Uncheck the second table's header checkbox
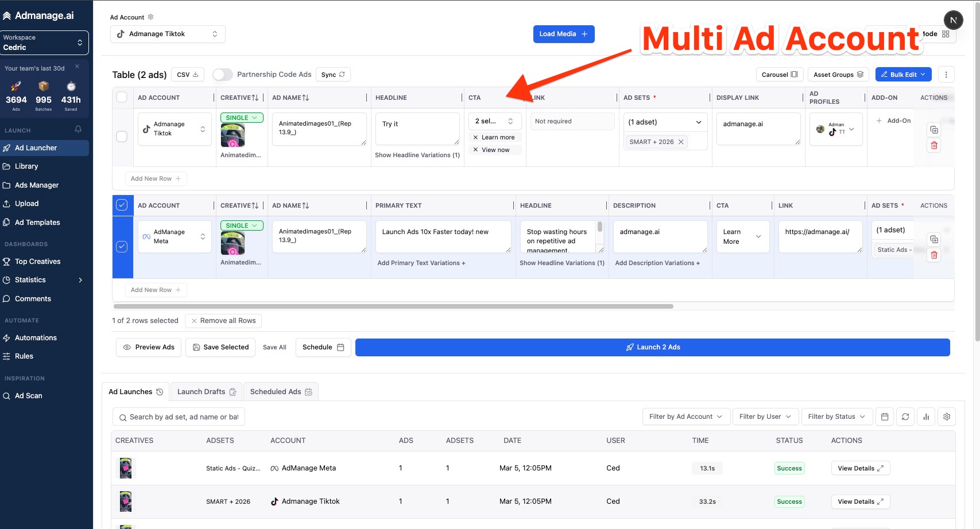Screen dimensions: 980x529 [x=122, y=205]
